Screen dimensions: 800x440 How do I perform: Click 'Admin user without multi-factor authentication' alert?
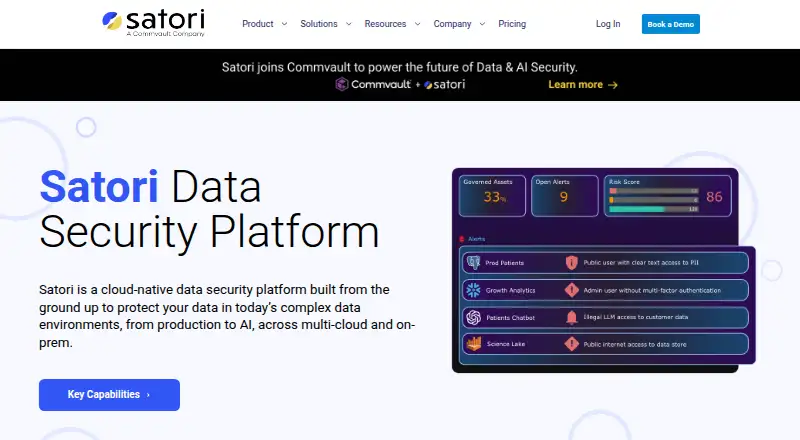[x=652, y=290]
